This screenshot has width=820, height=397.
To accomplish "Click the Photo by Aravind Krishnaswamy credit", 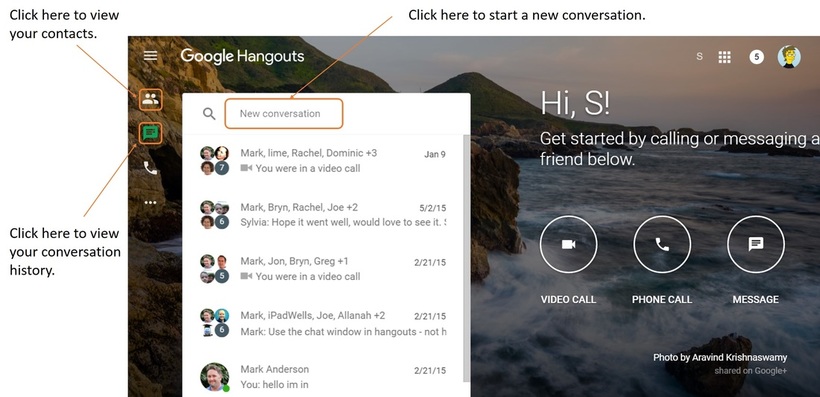I will point(720,358).
